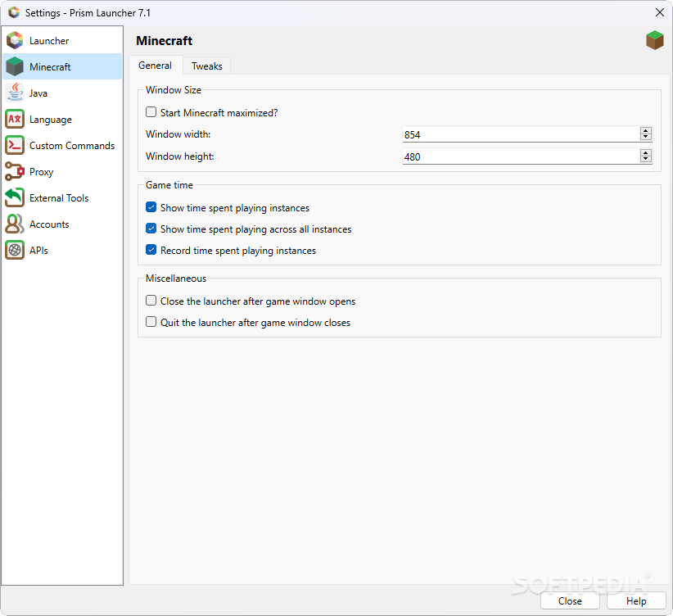
Task: Click the Minecraft block icon in page header
Action: coord(654,40)
